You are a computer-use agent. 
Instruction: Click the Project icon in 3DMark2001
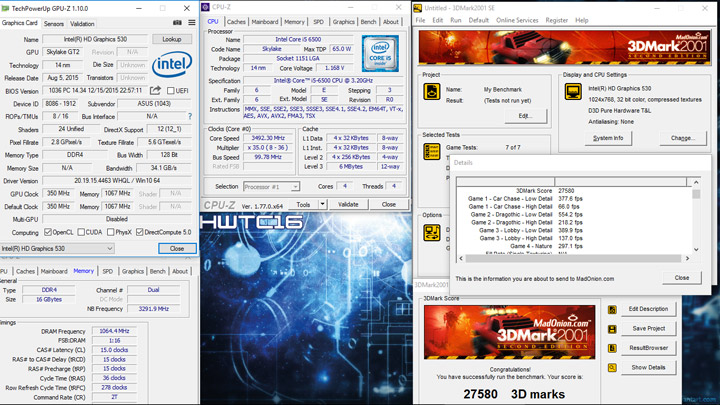coord(432,91)
